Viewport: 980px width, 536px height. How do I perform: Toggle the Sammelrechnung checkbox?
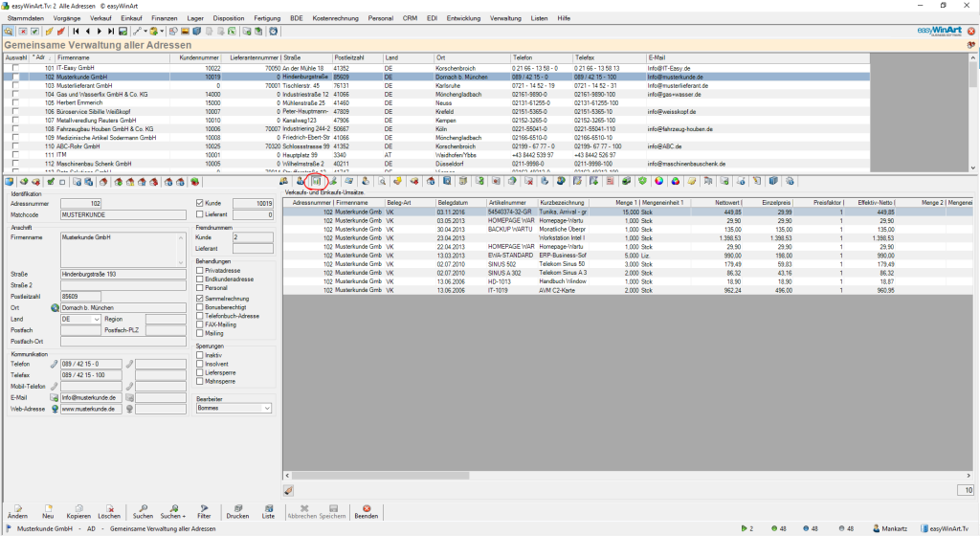(x=200, y=298)
